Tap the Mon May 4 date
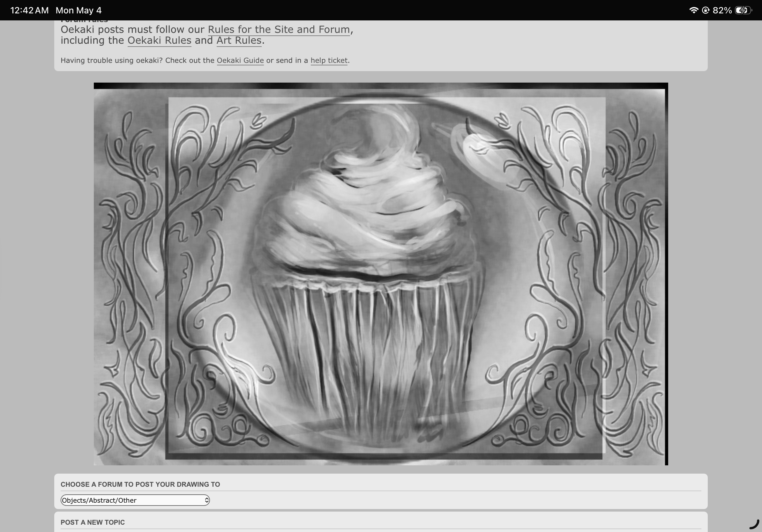The height and width of the screenshot is (532, 762). coord(78,10)
